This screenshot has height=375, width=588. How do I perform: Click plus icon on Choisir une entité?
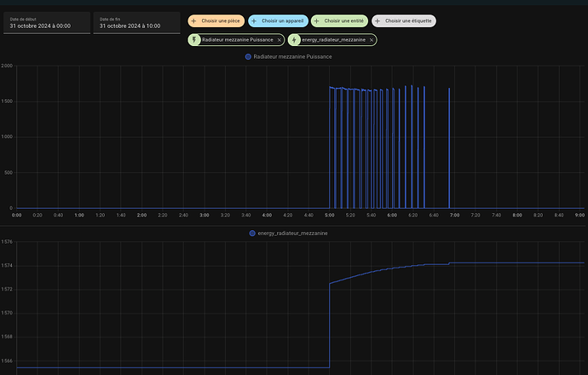317,21
